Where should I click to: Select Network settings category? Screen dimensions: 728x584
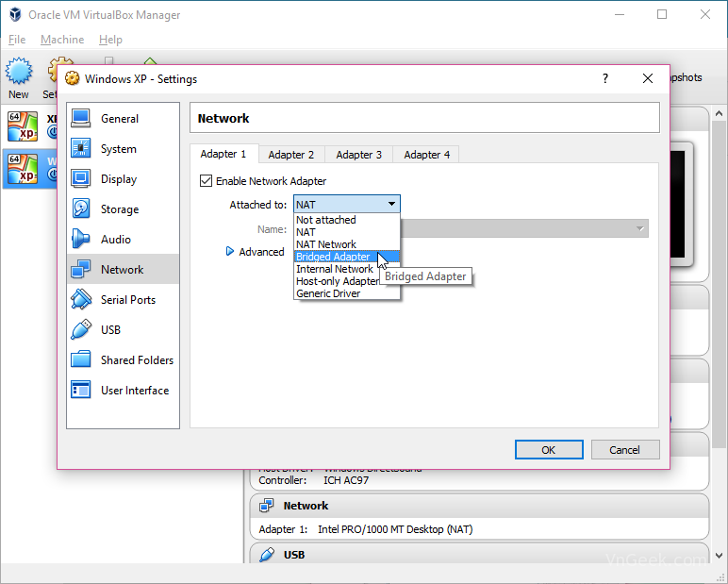(x=123, y=270)
